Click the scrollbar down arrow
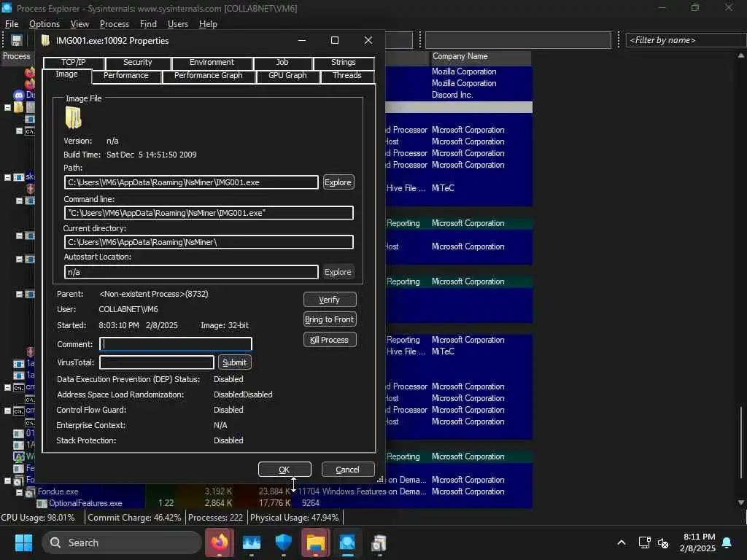 pyautogui.click(x=741, y=502)
